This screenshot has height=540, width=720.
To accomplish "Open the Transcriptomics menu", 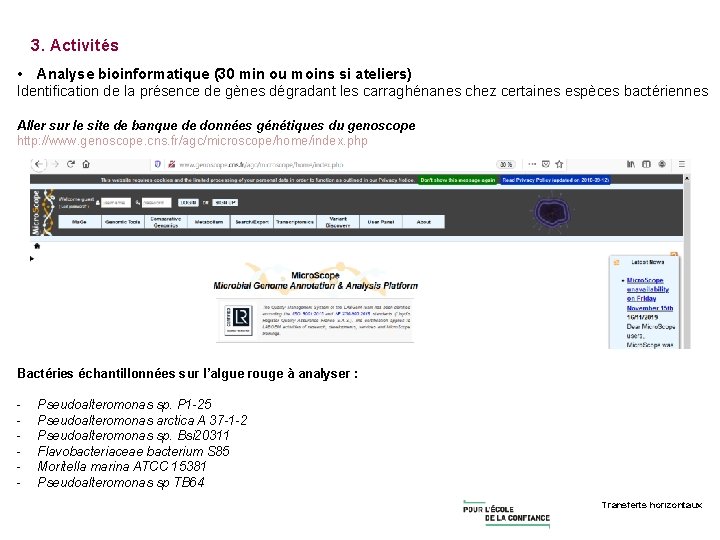I will (295, 222).
